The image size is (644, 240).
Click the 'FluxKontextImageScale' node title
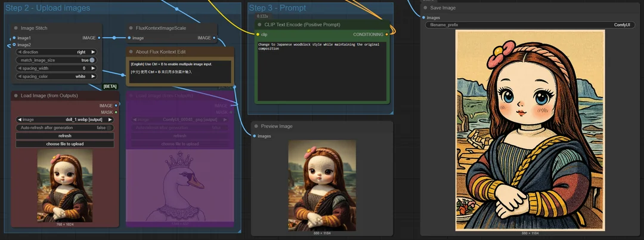[x=161, y=28]
